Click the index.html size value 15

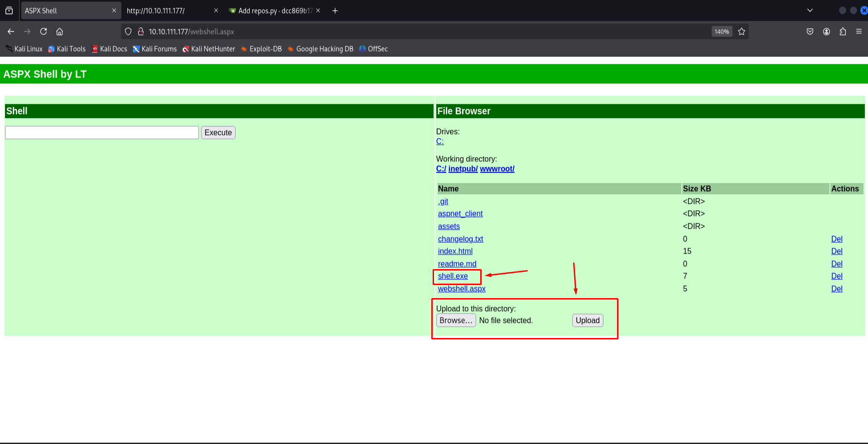tap(687, 251)
